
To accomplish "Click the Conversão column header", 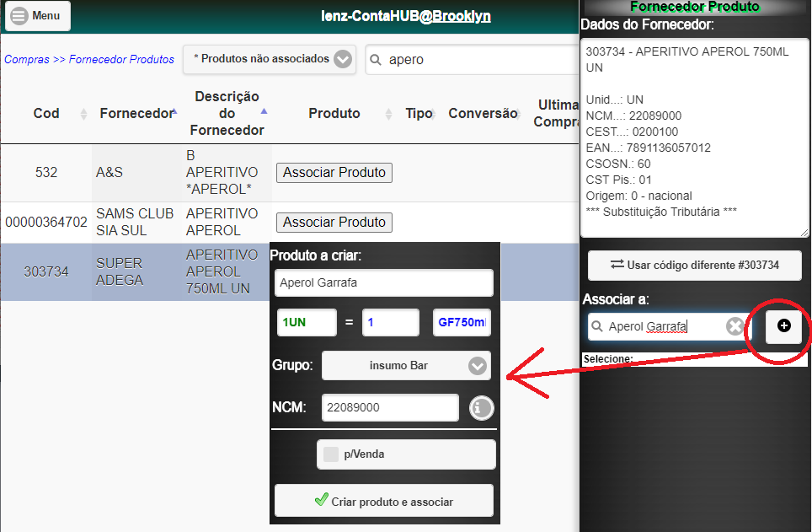I will (483, 114).
